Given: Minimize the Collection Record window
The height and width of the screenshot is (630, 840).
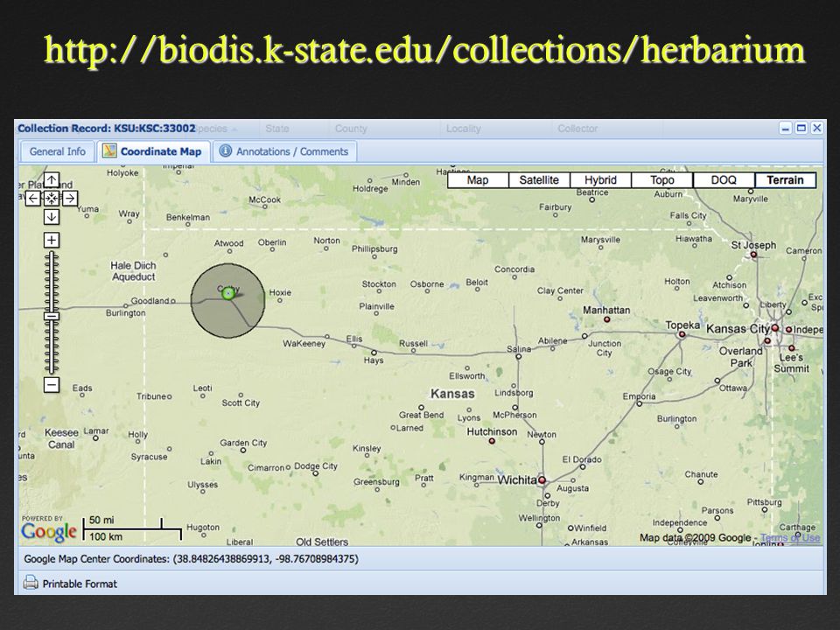Looking at the screenshot, I should [x=786, y=128].
